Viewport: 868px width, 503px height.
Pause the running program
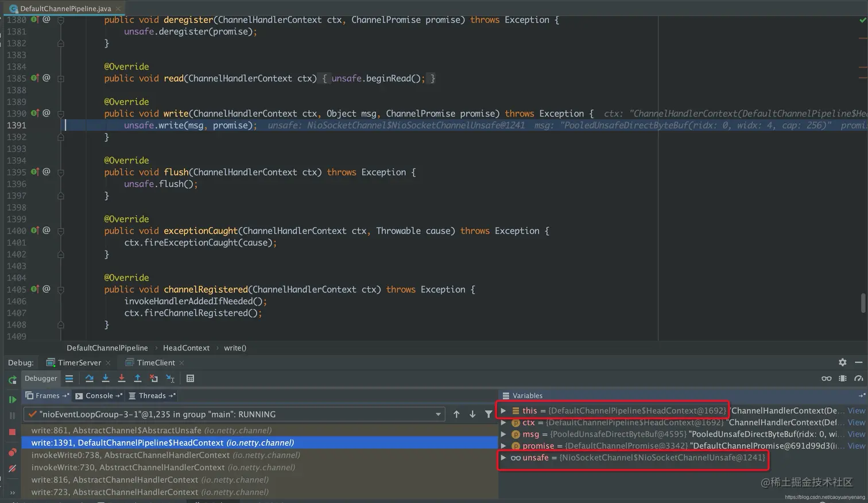coord(12,415)
